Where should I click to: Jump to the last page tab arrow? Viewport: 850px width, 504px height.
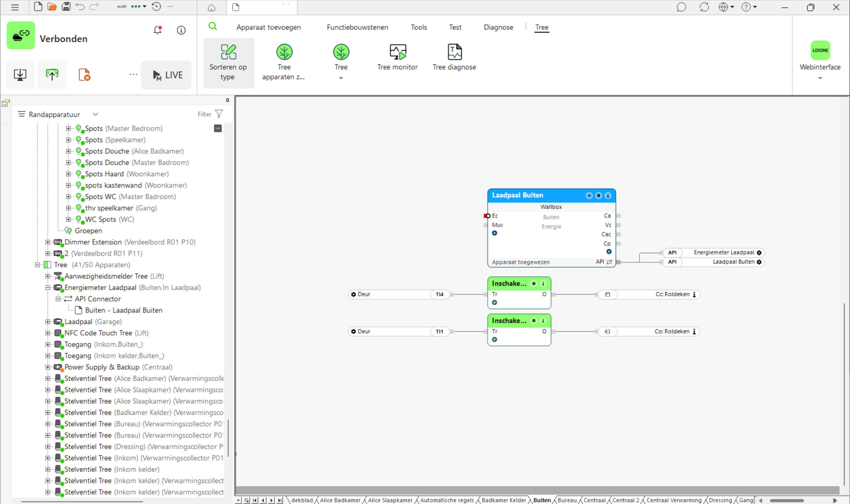coord(280,500)
